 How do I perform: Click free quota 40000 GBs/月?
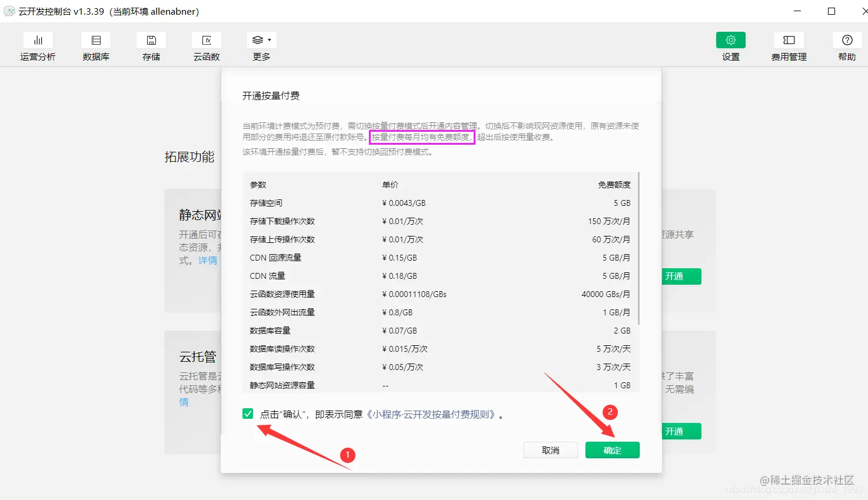(606, 294)
